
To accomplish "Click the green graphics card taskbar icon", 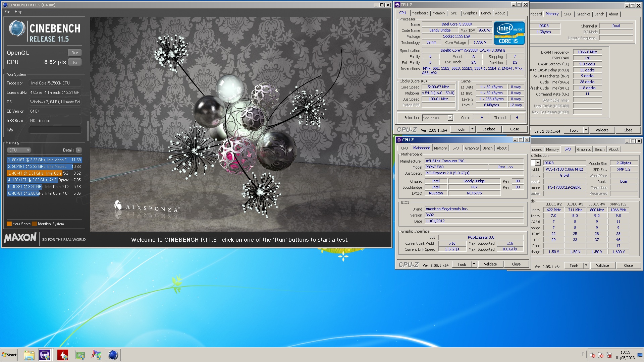I will point(80,355).
